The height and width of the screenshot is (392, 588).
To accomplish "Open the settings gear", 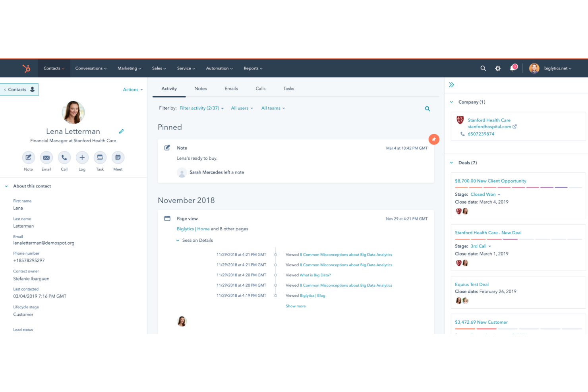I will pos(497,68).
